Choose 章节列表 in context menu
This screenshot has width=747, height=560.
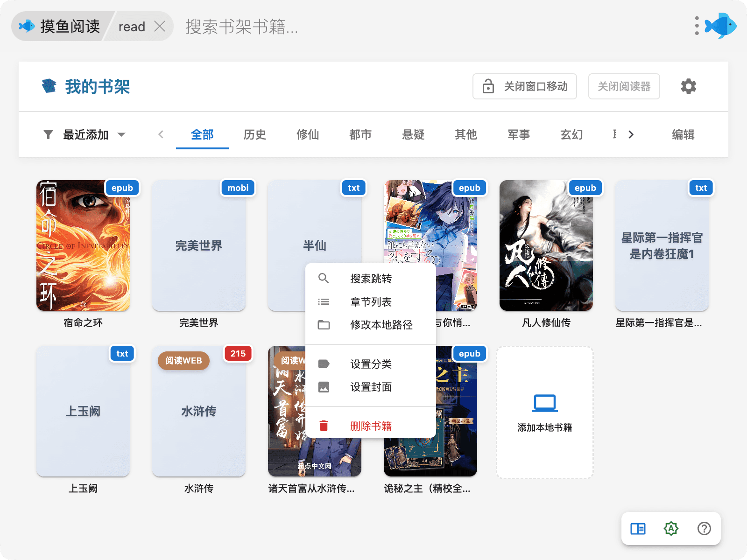pos(371,302)
